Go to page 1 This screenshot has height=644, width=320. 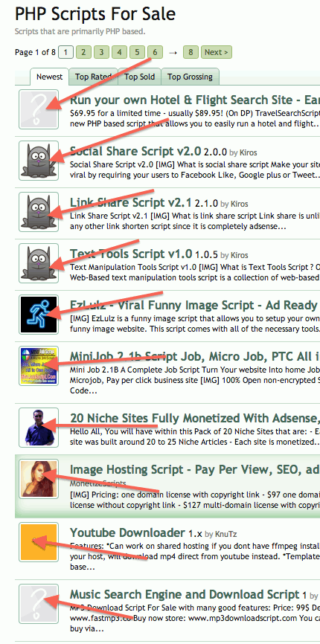[65, 52]
